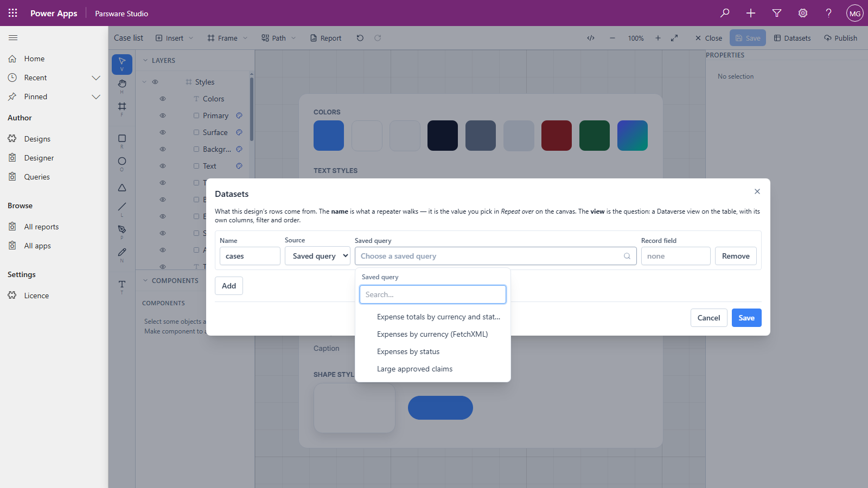Image resolution: width=868 pixels, height=488 pixels.
Task: Open the Source dropdown set to Saved query
Action: [317, 256]
